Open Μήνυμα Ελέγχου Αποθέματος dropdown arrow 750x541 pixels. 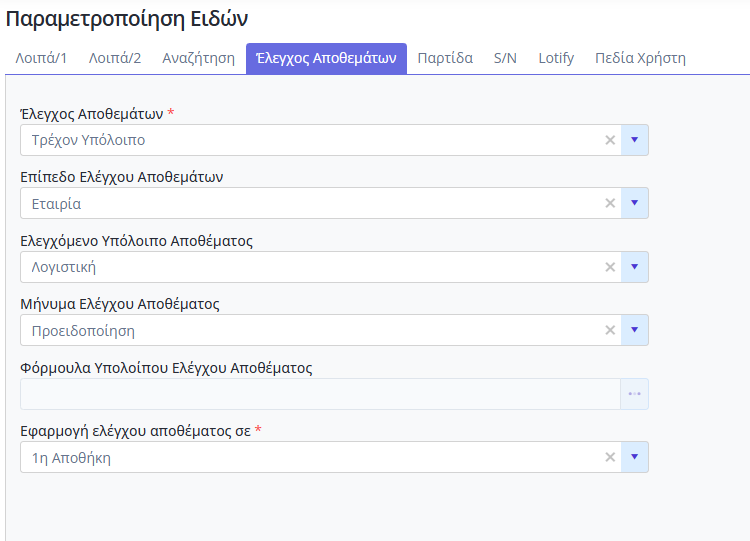635,330
